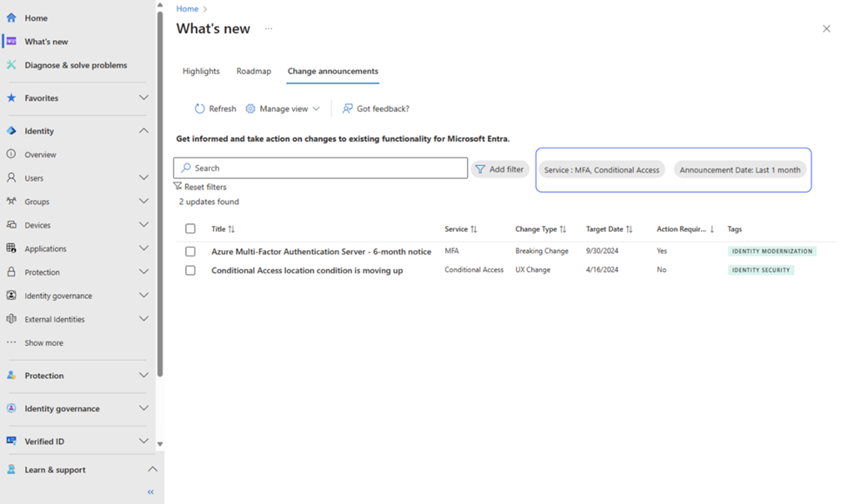Click the External Identities icon
Image resolution: width=848 pixels, height=504 pixels.
11,319
